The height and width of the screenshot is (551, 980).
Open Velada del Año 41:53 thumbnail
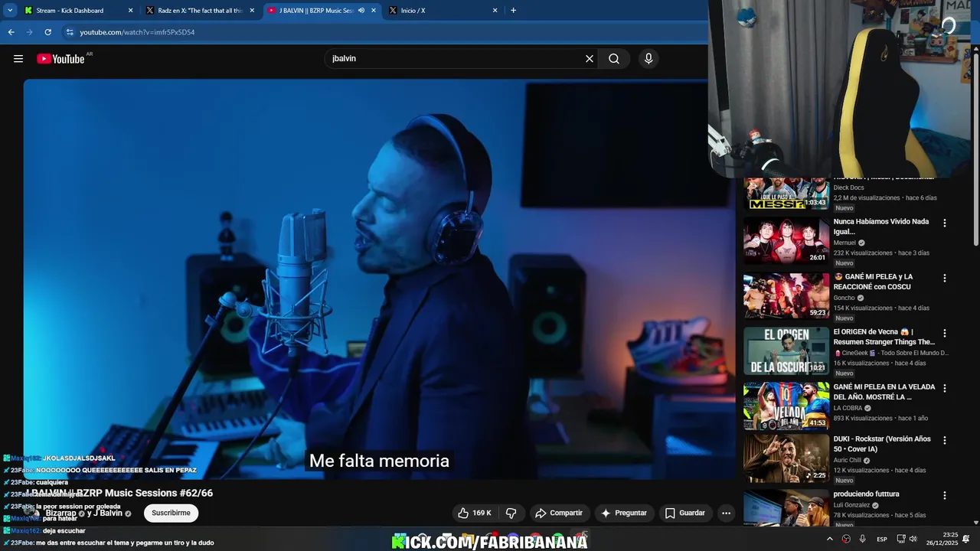pyautogui.click(x=786, y=406)
